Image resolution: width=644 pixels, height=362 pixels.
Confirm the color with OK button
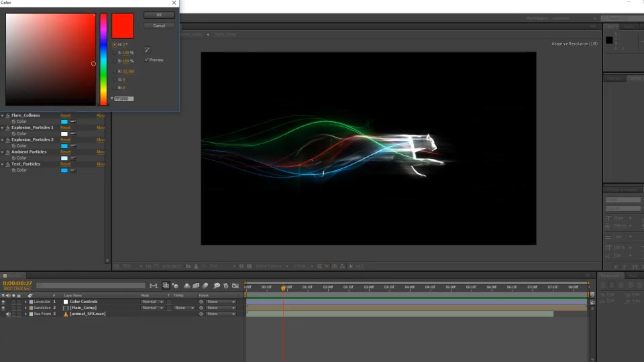coord(159,15)
